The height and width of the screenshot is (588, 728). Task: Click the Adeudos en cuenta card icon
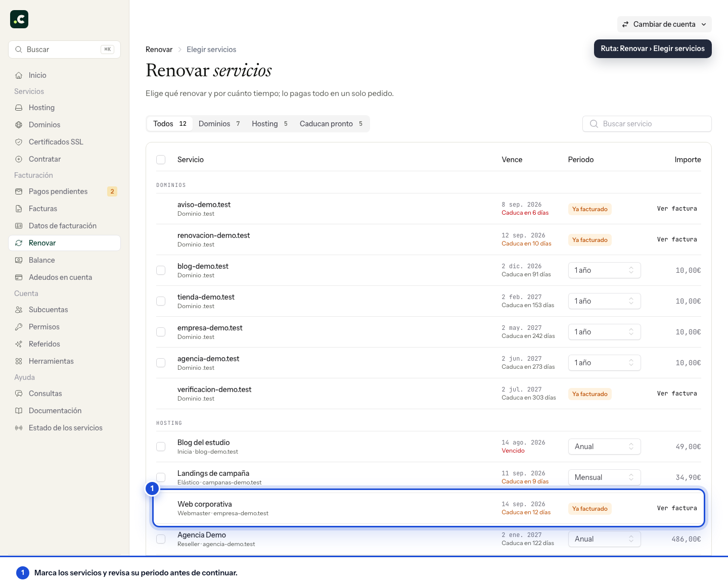coord(19,277)
